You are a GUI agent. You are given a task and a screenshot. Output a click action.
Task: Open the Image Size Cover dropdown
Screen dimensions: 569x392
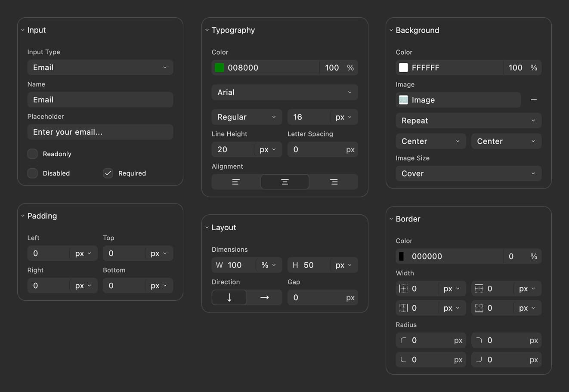click(468, 173)
